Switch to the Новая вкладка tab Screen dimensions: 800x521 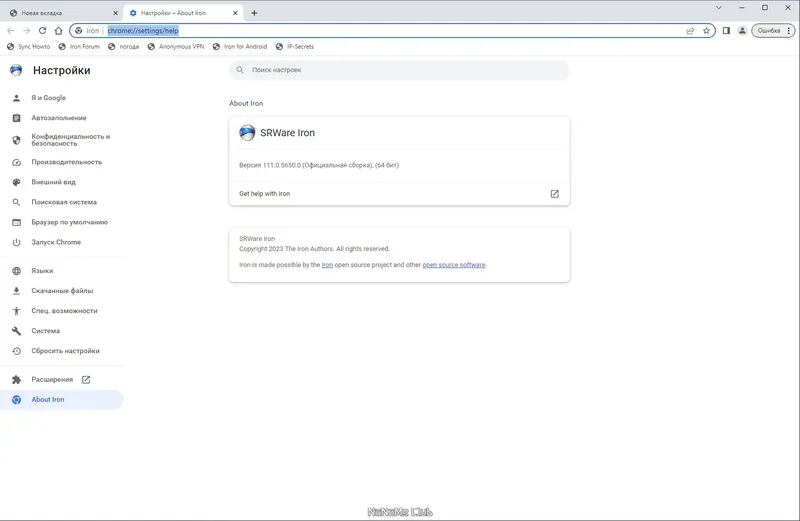(62, 13)
